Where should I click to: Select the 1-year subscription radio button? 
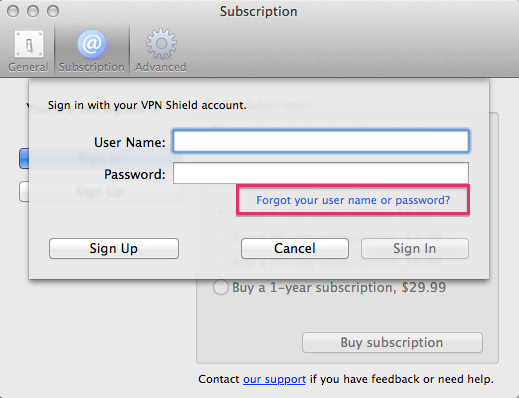coord(221,287)
